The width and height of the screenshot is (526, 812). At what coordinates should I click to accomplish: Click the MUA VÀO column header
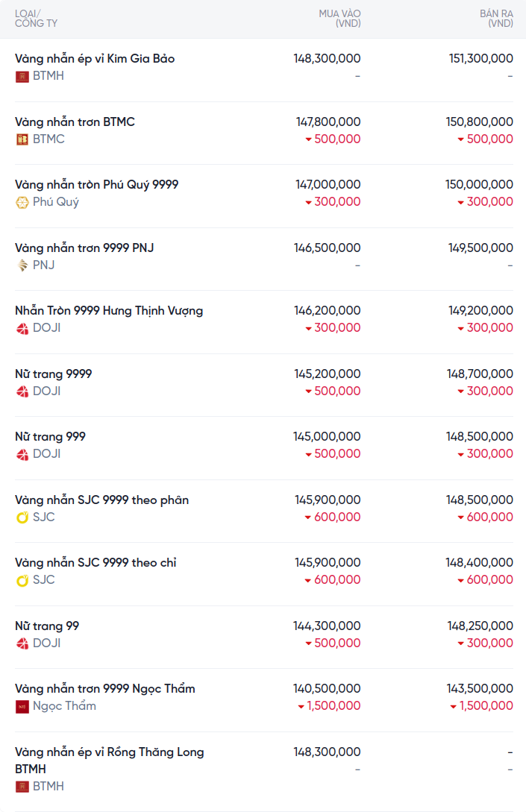click(339, 19)
